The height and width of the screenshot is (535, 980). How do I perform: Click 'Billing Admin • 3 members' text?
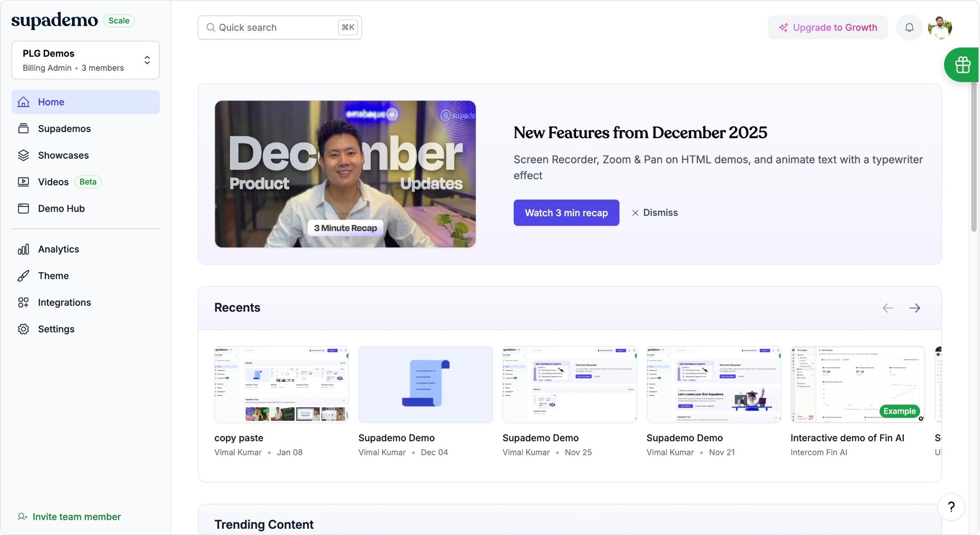[x=73, y=68]
